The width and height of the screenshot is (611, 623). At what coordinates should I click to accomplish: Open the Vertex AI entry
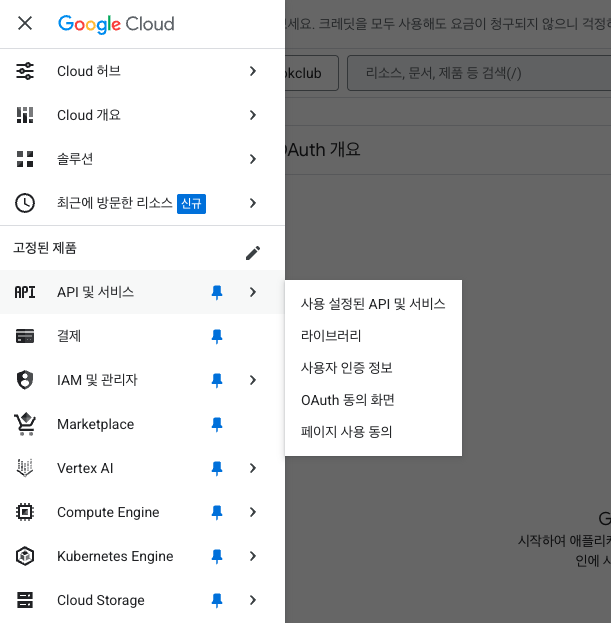(142, 468)
